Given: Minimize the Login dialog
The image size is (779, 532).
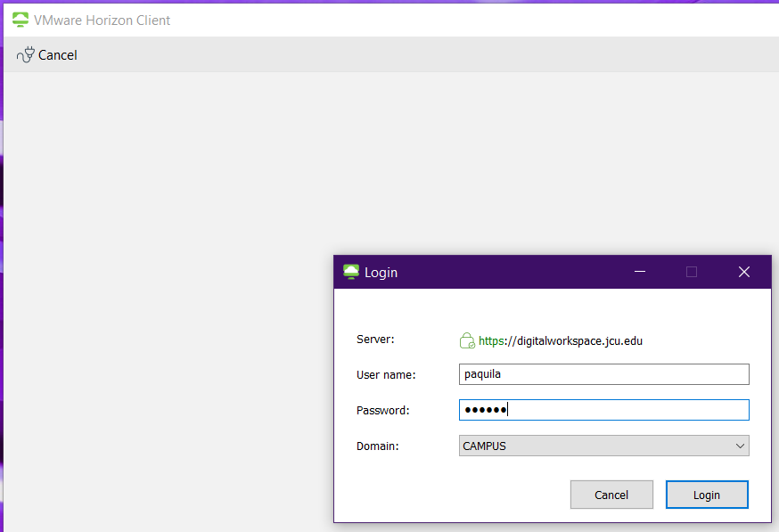Looking at the screenshot, I should click(x=640, y=272).
